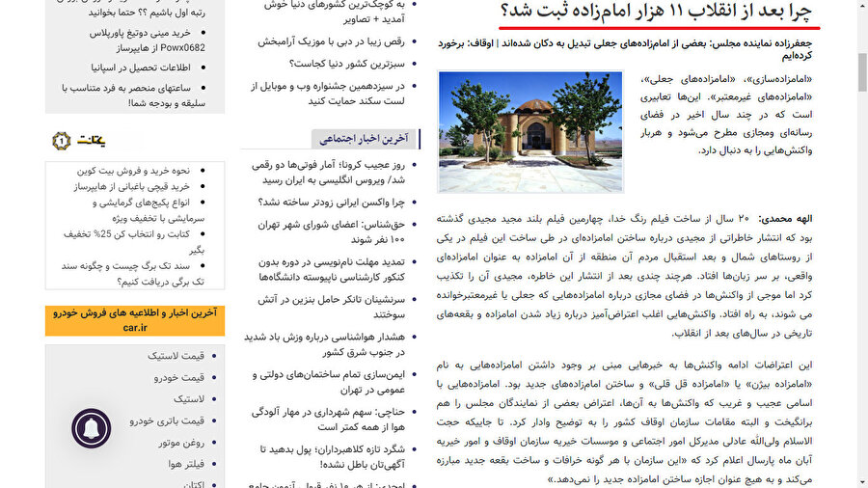Open link کوچک‌ترین کشورهای دنیا
868x488 pixels.
click(335, 12)
